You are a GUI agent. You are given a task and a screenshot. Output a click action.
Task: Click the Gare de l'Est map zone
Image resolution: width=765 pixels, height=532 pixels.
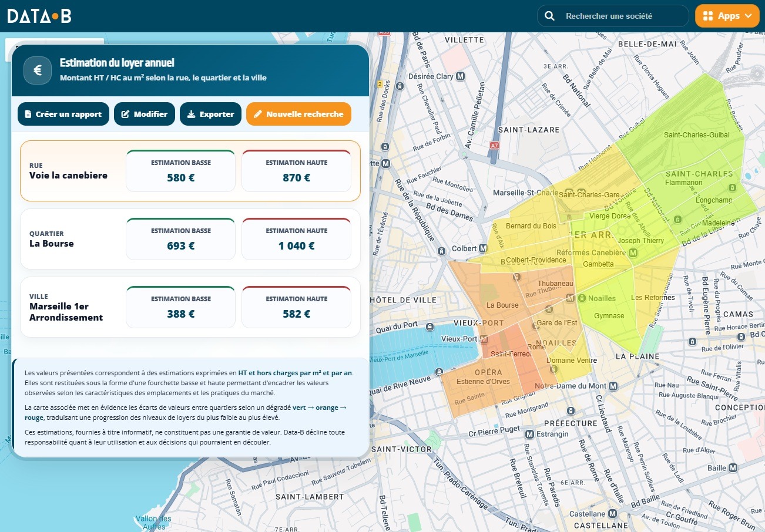point(557,323)
